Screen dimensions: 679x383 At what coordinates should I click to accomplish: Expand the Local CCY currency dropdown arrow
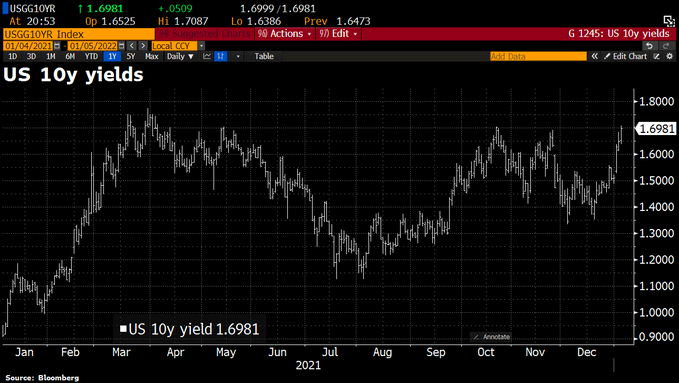(x=201, y=46)
